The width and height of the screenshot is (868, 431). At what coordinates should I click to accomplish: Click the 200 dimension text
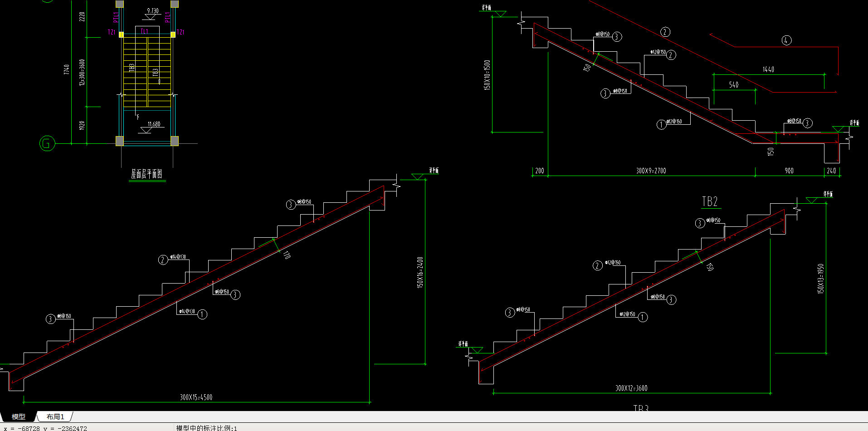[x=539, y=171]
